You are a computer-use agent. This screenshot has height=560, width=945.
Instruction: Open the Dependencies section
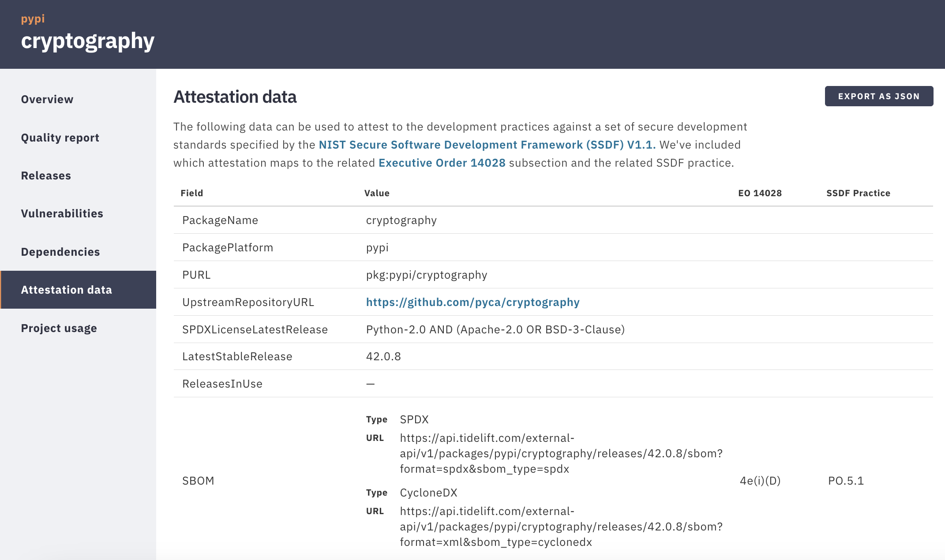(60, 252)
